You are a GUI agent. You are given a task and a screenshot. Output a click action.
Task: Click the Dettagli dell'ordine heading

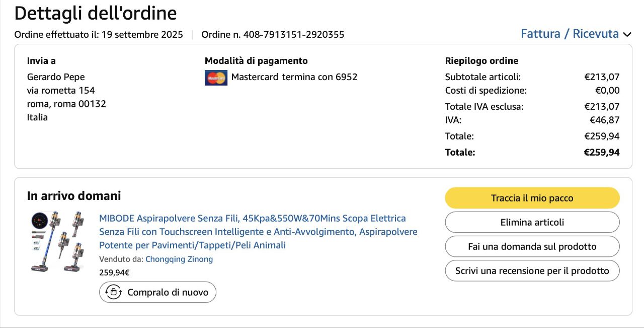pos(96,14)
